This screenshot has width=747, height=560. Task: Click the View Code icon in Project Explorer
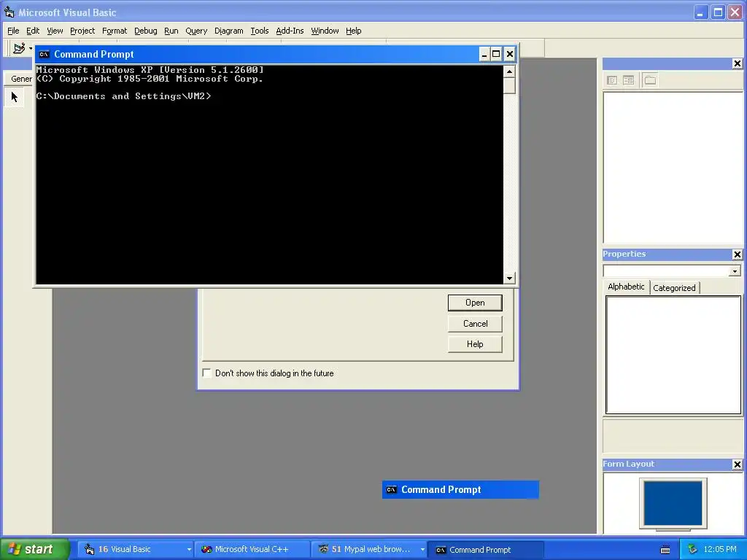coord(612,80)
